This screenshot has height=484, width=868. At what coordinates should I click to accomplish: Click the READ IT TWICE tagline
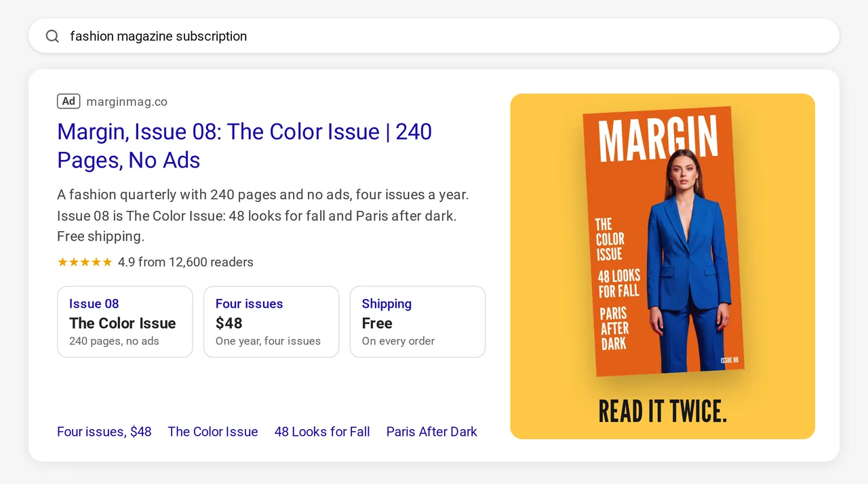tap(663, 411)
